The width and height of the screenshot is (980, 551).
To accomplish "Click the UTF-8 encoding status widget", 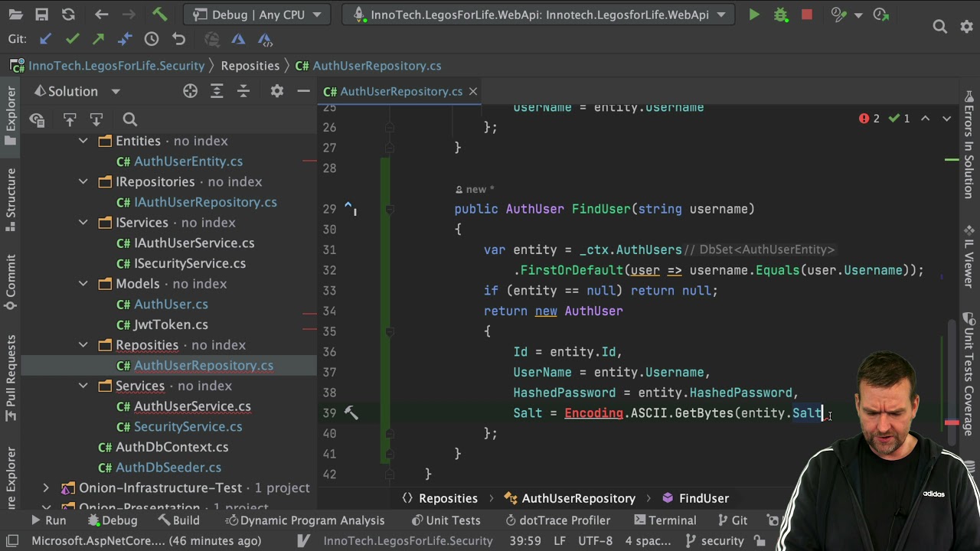I will coord(595,540).
